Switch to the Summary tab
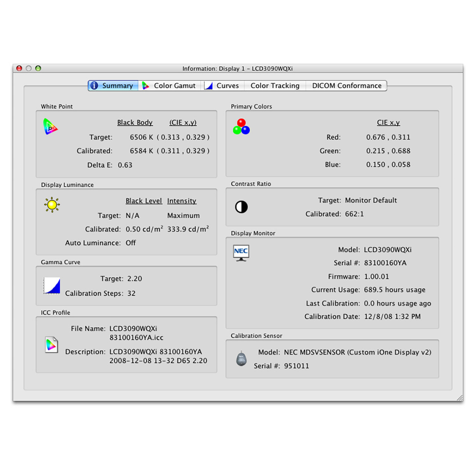This screenshot has width=476, height=476. click(x=113, y=86)
